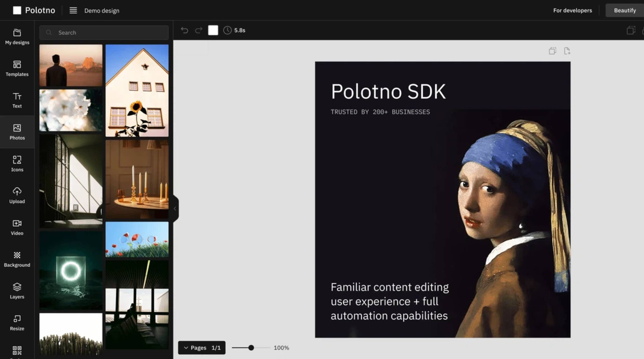This screenshot has width=644, height=359.
Task: Select the Polotno SDK heading on canvas
Action: pos(388,92)
